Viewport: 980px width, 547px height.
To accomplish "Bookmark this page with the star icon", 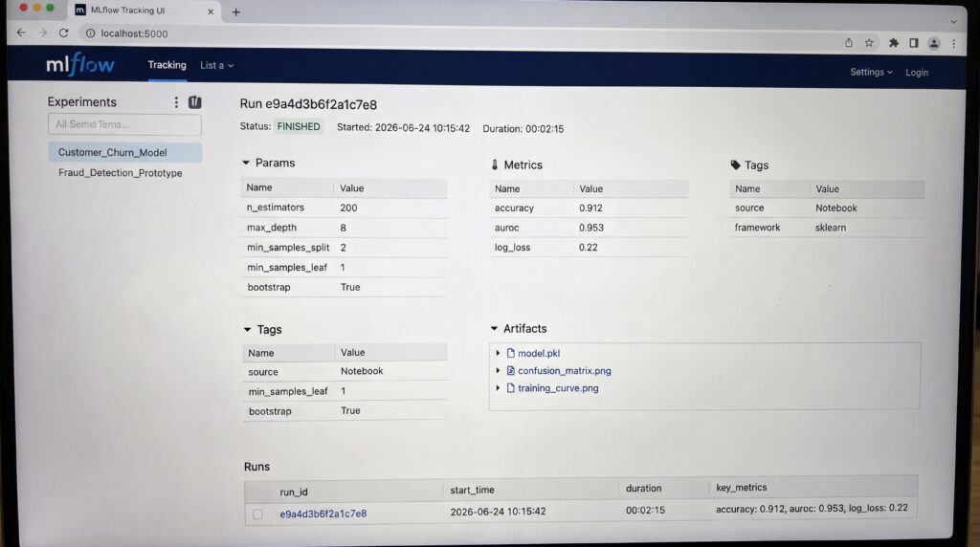I will click(869, 42).
